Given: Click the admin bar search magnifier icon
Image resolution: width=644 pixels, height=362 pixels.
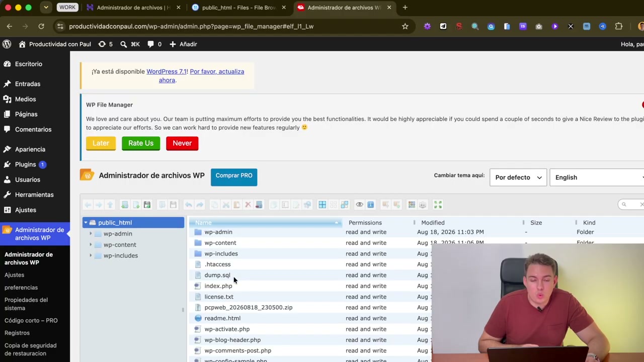Looking at the screenshot, I should 124,44.
